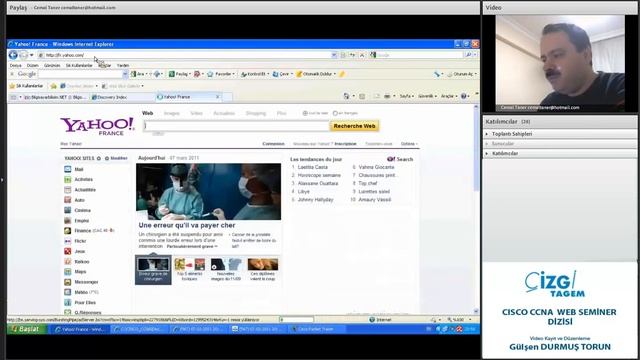Click the Maps icon in Yahoo sites
The image size is (640, 360).
coord(68,271)
